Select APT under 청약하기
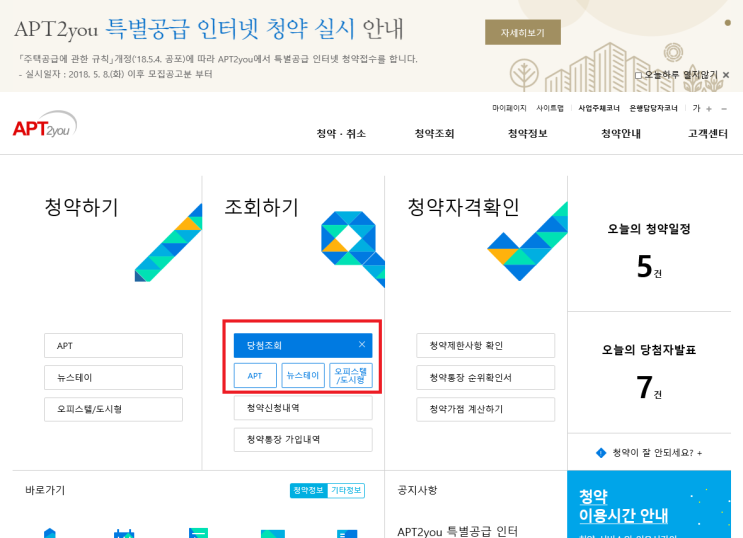 click(x=113, y=346)
